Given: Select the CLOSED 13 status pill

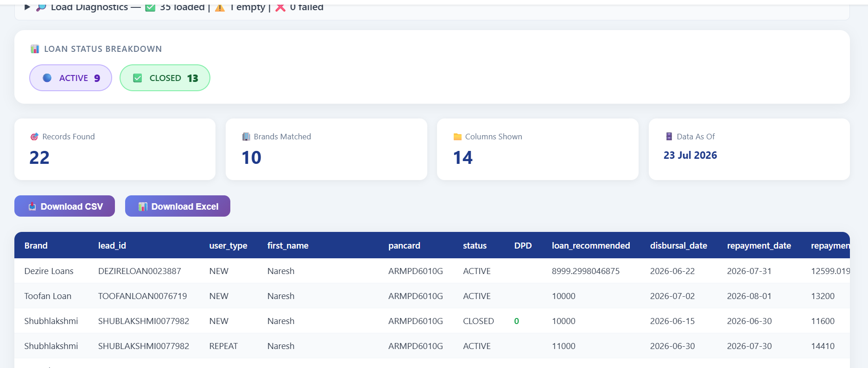Looking at the screenshot, I should point(165,78).
